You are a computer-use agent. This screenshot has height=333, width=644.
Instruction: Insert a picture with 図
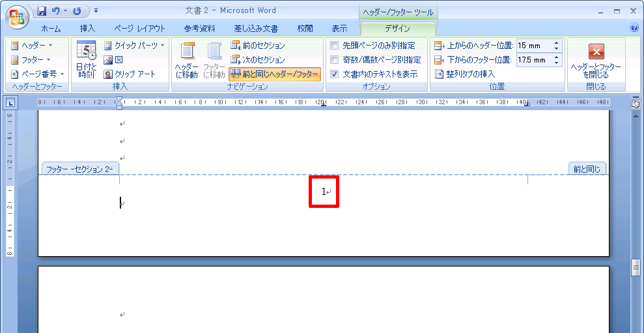[113, 59]
